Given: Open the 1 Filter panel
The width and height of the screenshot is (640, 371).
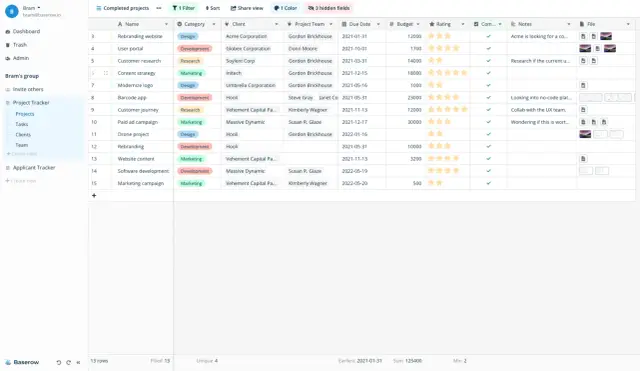Looking at the screenshot, I should coord(184,8).
